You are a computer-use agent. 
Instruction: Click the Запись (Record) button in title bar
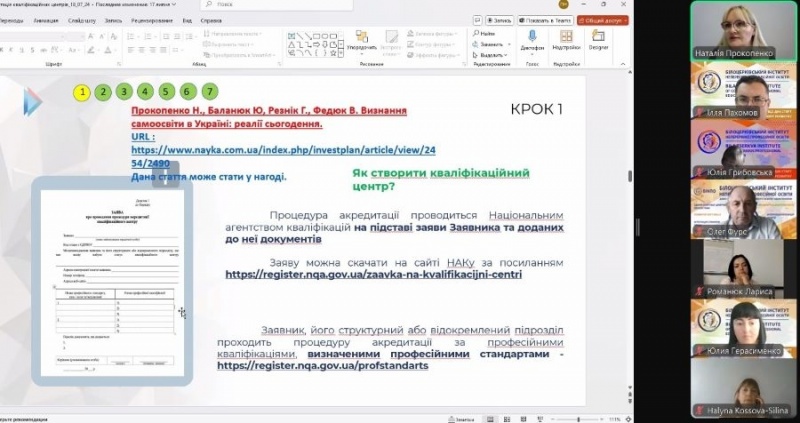pos(501,19)
